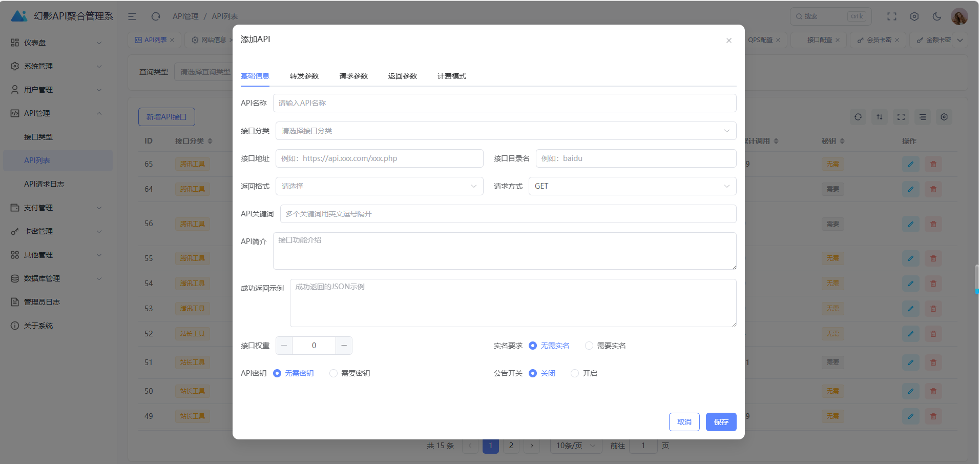
Task: Click the table refresh icon button
Action: coord(858,117)
